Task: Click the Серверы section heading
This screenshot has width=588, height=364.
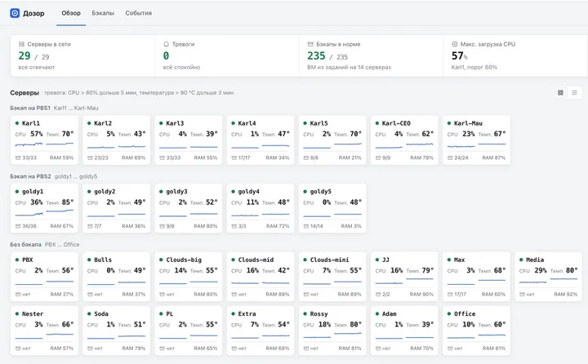Action: click(24, 92)
